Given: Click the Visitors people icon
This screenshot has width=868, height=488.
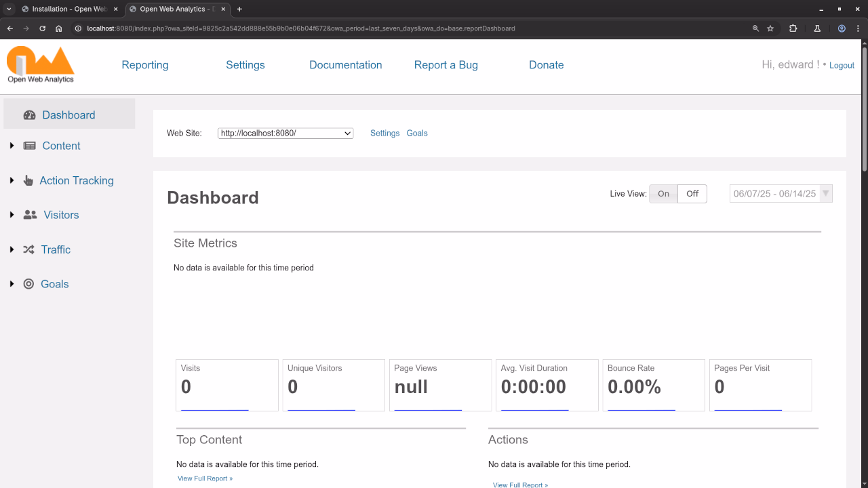Looking at the screenshot, I should tap(30, 215).
